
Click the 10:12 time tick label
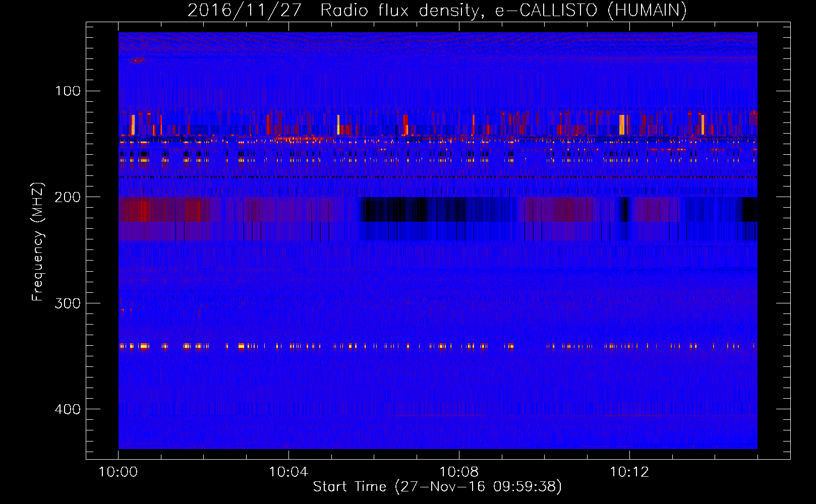629,472
